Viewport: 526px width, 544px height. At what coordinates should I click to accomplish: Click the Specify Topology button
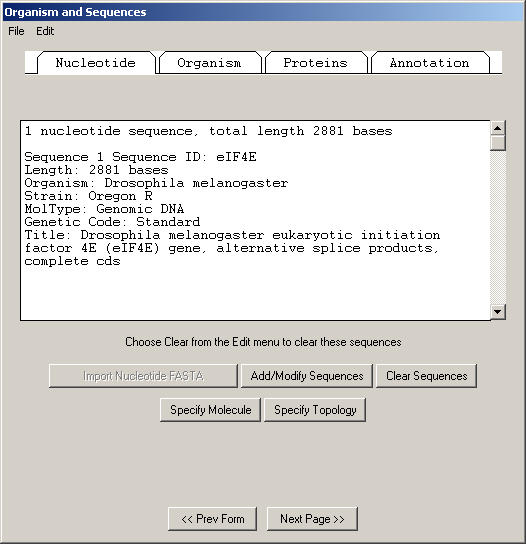(x=315, y=410)
